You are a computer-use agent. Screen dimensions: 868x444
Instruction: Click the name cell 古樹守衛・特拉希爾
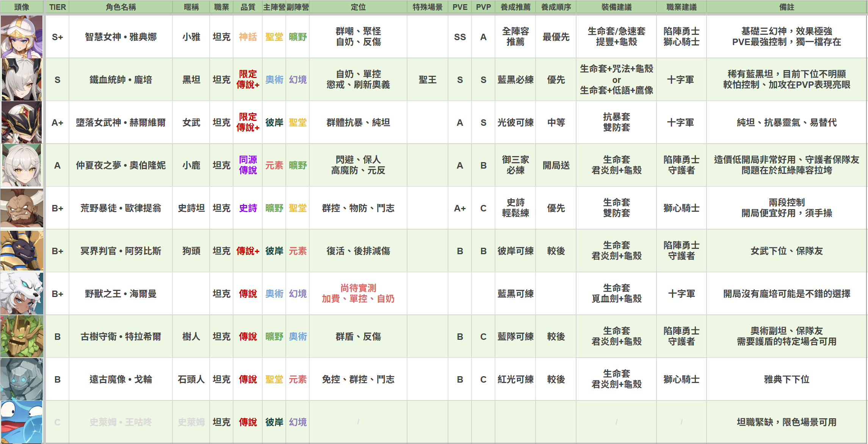point(121,336)
